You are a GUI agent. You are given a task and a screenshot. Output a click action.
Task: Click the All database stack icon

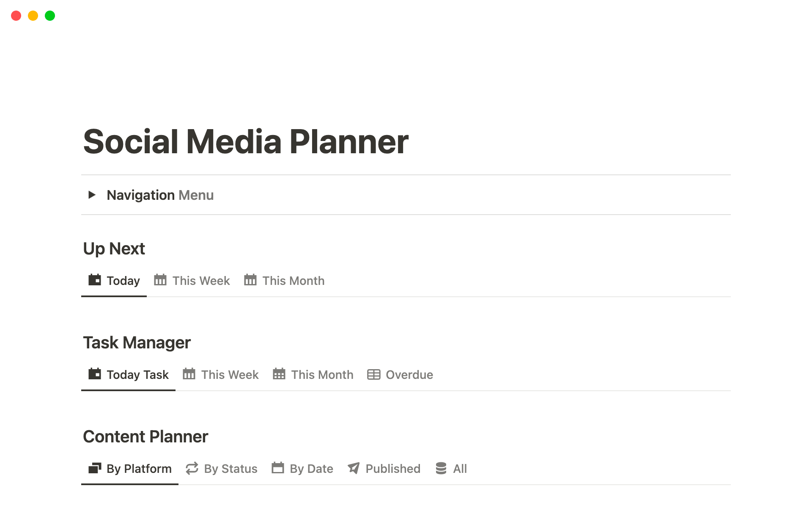(441, 468)
